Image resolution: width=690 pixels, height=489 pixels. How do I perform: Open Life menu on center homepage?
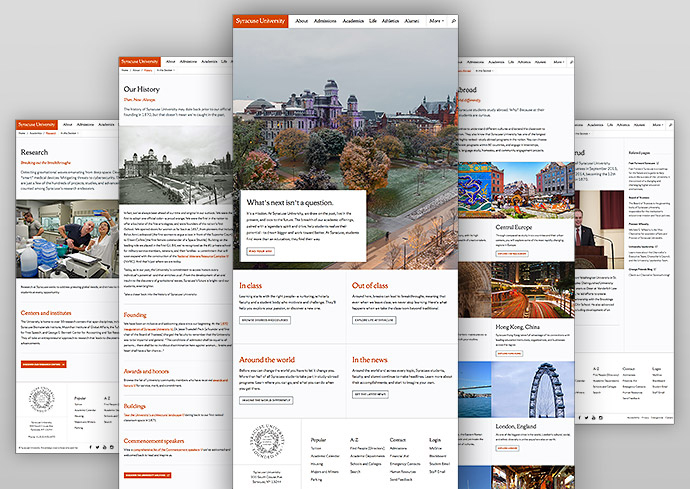point(373,21)
